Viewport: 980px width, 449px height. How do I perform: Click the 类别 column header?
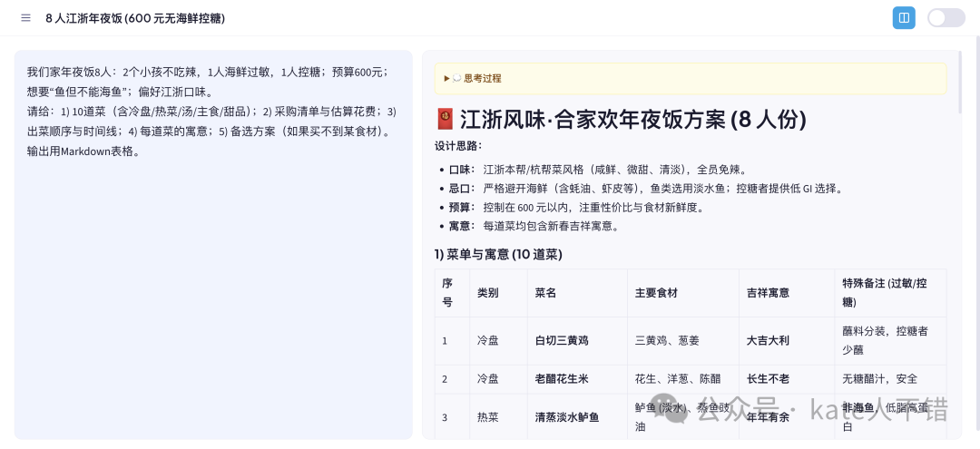tap(498, 293)
